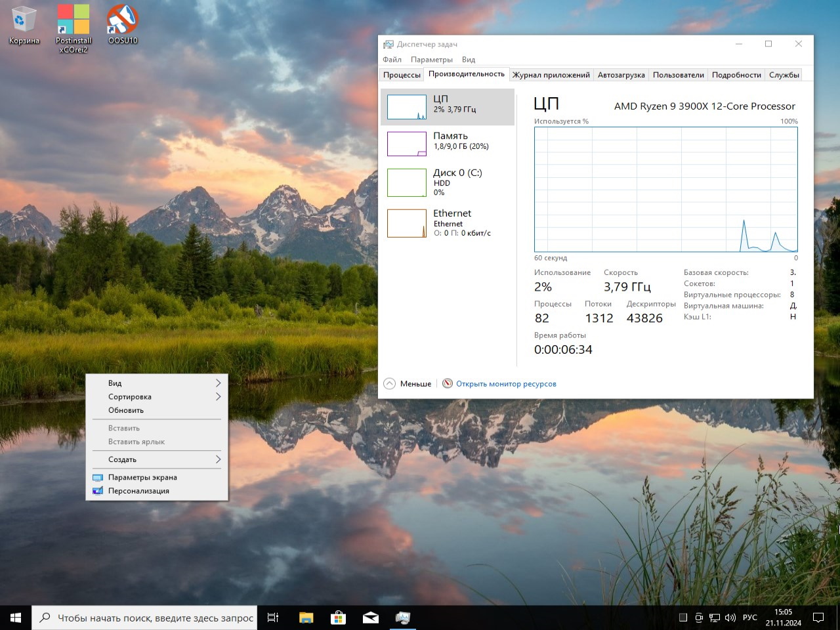
Task: Open the Mail app on the taskbar
Action: tap(370, 618)
